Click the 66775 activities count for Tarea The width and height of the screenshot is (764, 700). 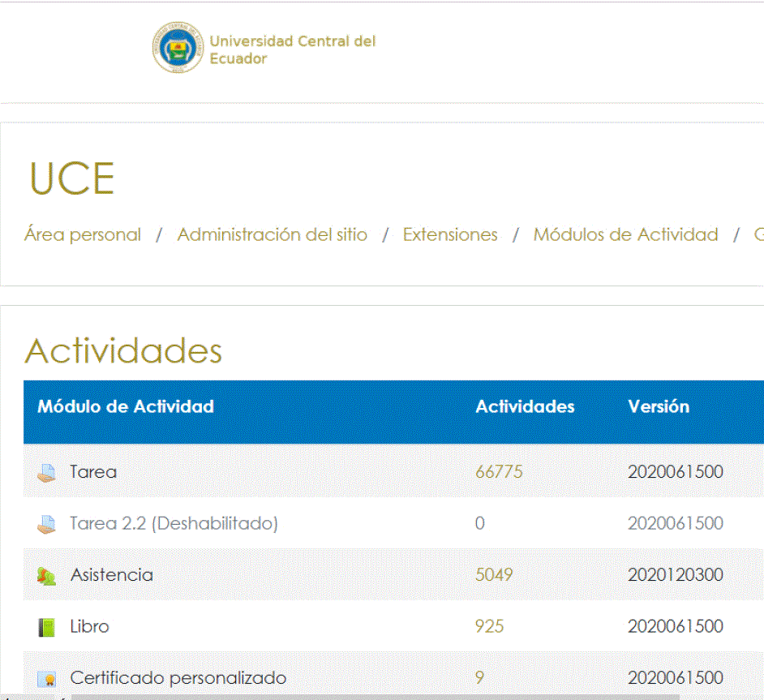pyautogui.click(x=500, y=471)
